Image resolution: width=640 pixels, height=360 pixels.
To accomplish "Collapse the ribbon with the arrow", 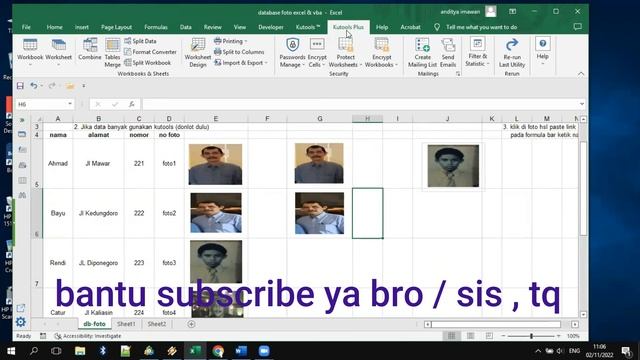I will coord(581,74).
